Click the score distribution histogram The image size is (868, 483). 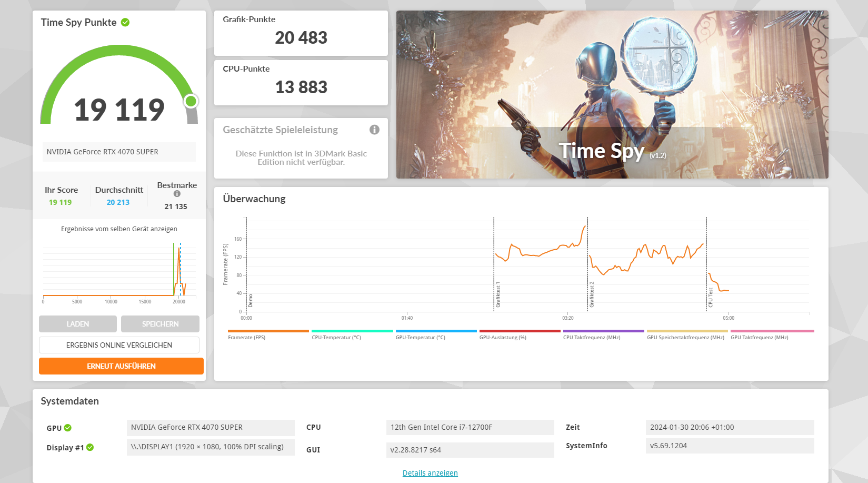[119, 271]
